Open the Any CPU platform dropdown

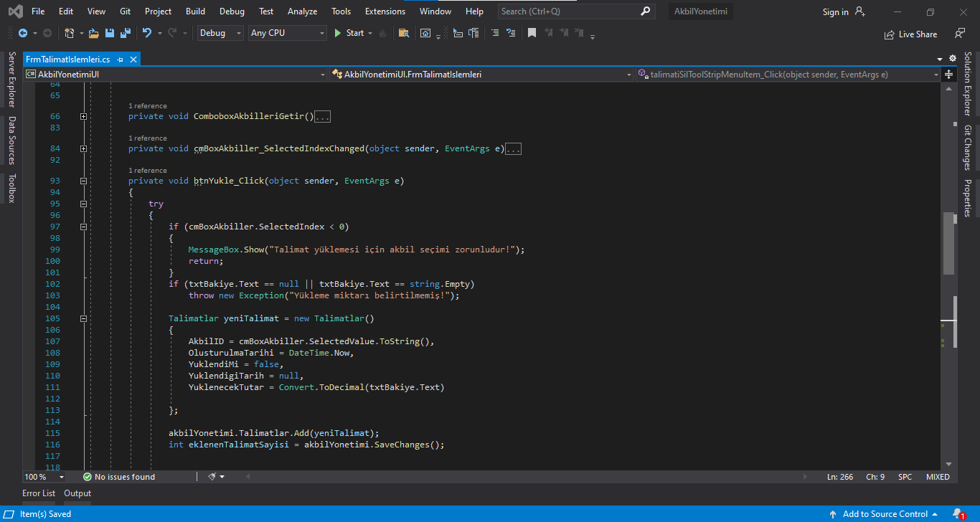point(288,33)
